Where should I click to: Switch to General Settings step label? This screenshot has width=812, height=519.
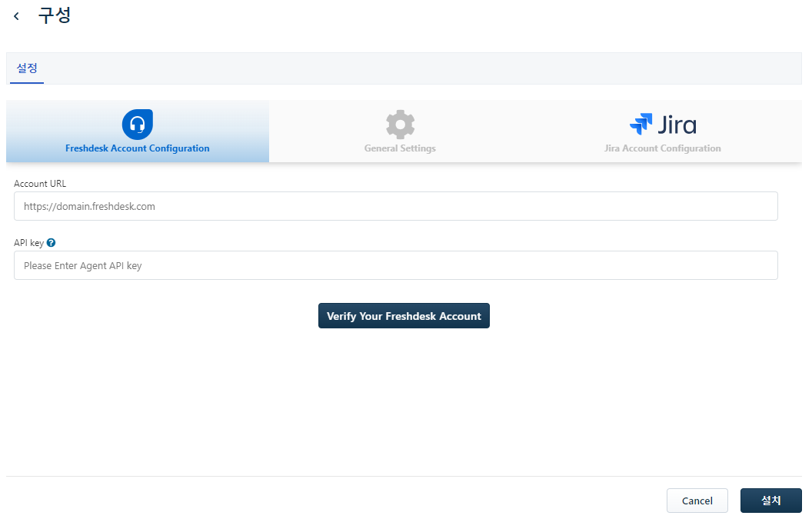click(400, 148)
